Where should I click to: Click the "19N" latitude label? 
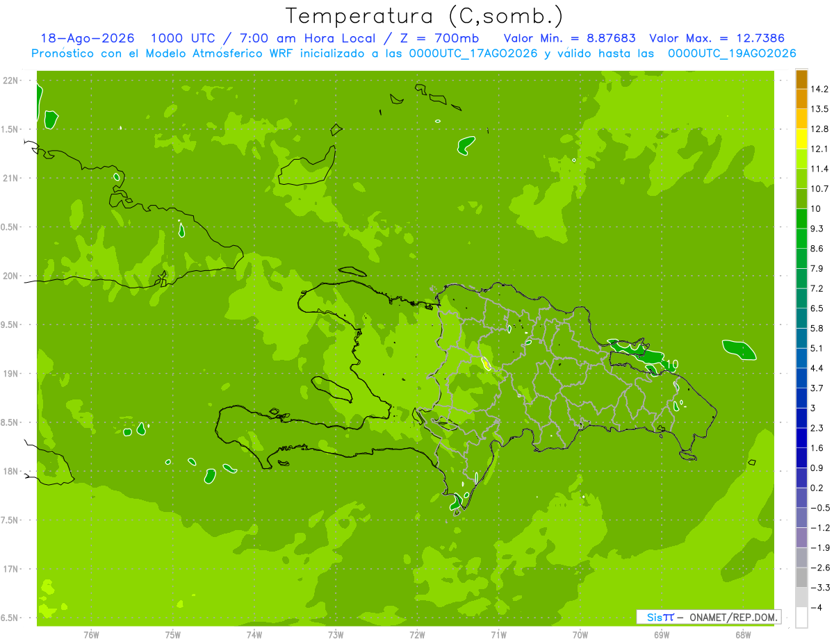click(11, 374)
